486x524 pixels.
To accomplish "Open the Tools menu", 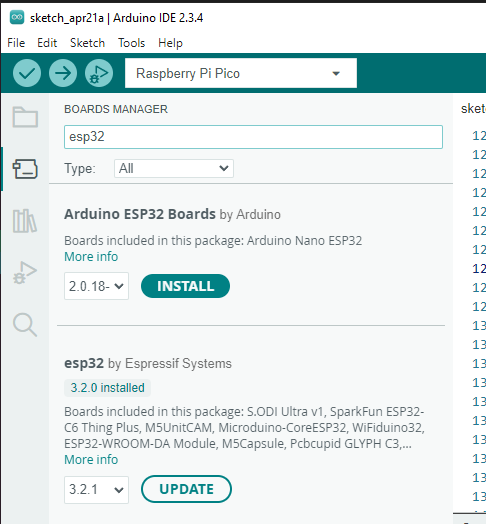I will point(131,43).
